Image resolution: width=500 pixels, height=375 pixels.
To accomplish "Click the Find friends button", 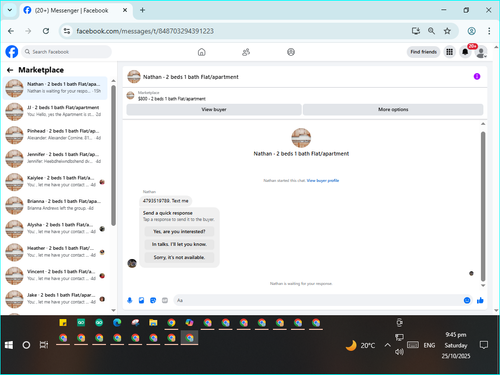I will (x=423, y=52).
